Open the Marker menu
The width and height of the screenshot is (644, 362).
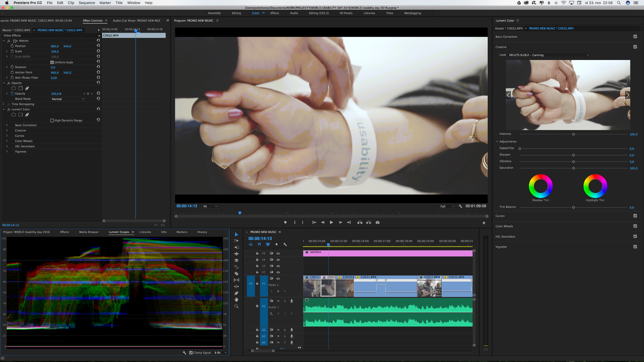[x=105, y=3]
